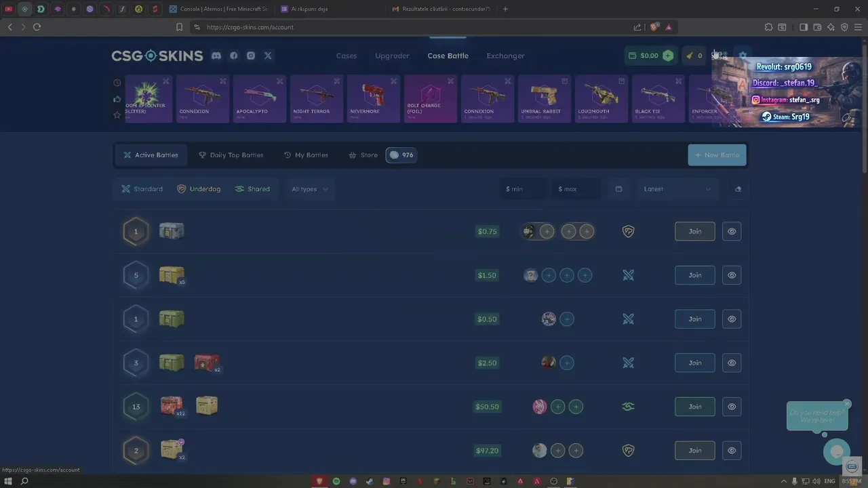Click the $ min price field
868x488 pixels.
point(524,189)
